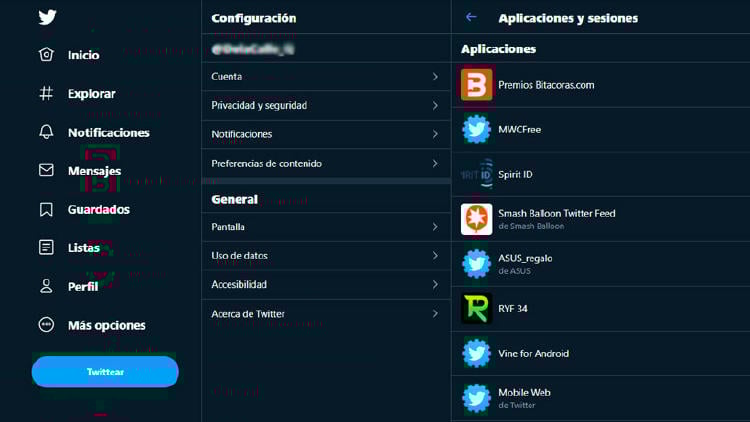Open MWCFree app entry

[601, 129]
